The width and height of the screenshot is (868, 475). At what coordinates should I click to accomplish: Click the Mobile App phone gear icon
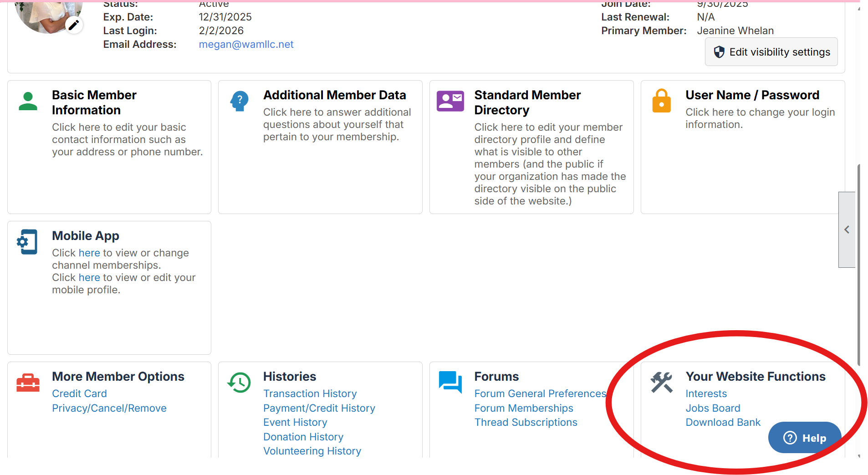coord(27,242)
